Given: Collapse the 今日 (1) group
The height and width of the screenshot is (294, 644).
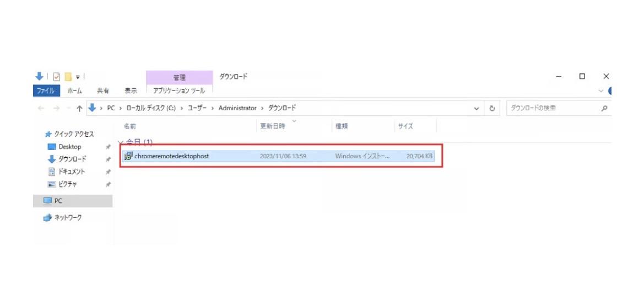Looking at the screenshot, I should (x=120, y=142).
